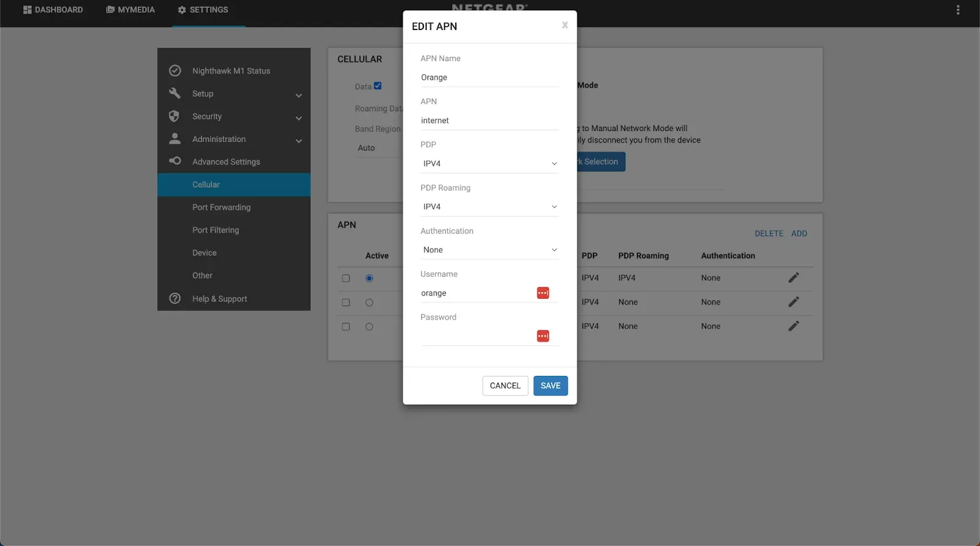Click the Administration person icon
The height and width of the screenshot is (546, 980).
click(x=175, y=138)
